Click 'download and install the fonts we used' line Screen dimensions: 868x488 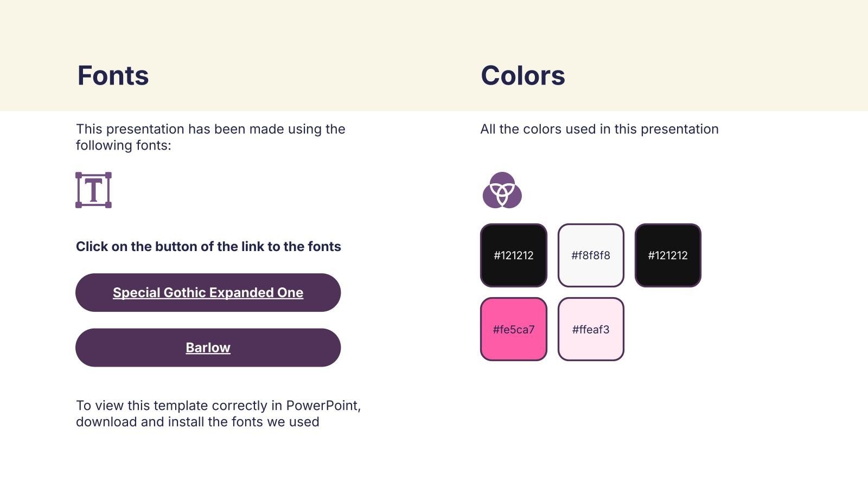pos(197,422)
